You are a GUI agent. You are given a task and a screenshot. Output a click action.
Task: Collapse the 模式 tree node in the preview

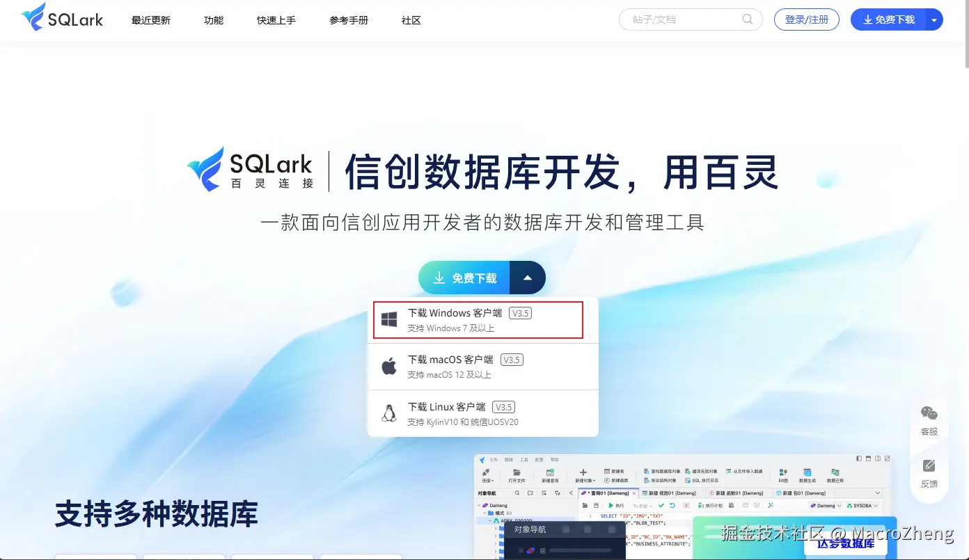(x=484, y=513)
